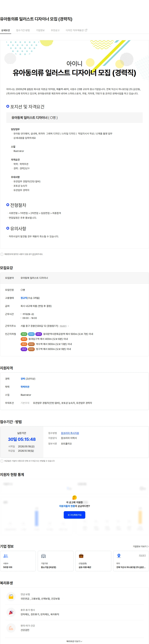The width and height of the screenshot is (149, 644).
Task: Open the 기업정보 tab
Action: pos(40,30)
